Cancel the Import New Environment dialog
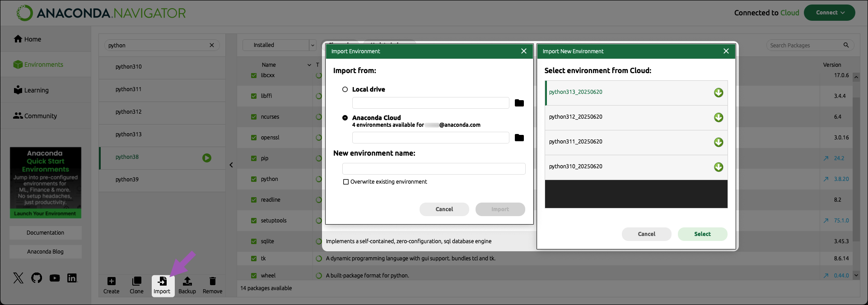 (x=647, y=234)
